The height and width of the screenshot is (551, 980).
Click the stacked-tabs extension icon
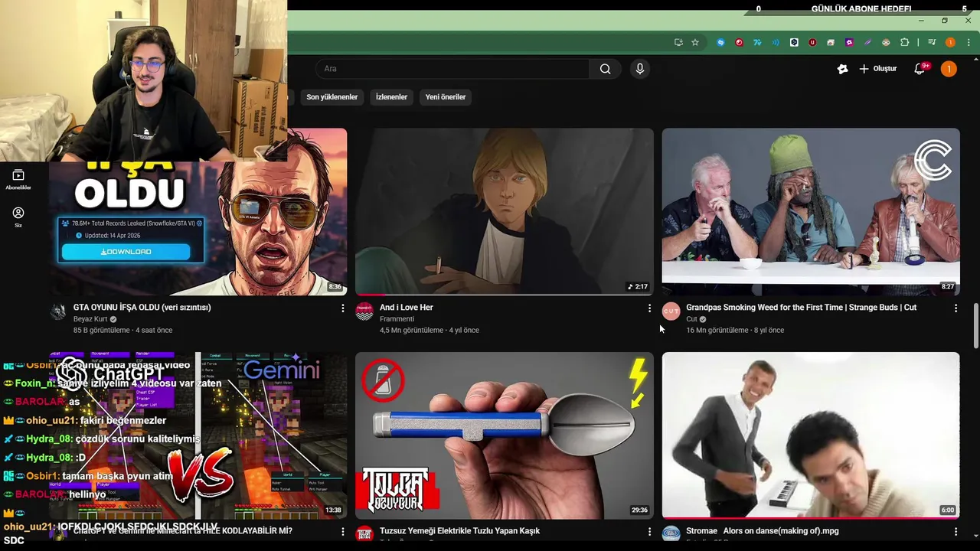pos(831,42)
